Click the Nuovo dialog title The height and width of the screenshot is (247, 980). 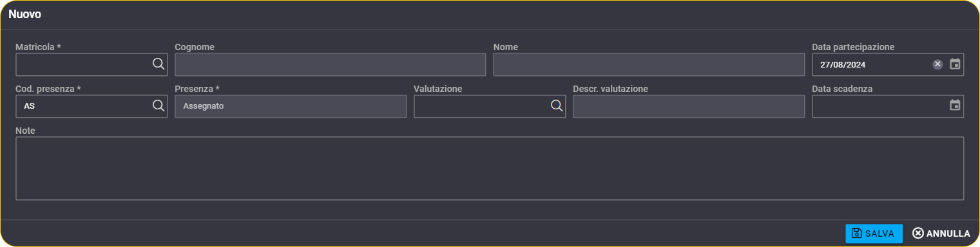[x=25, y=14]
